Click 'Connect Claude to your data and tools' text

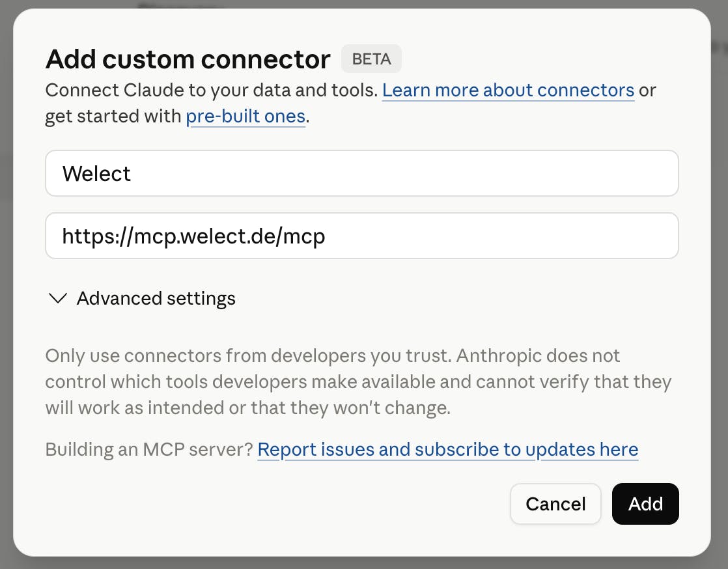coord(212,90)
